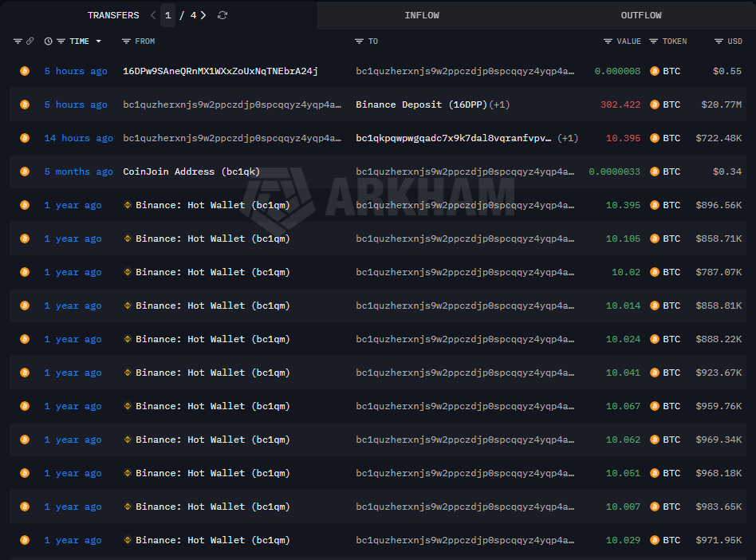The image size is (756, 560).
Task: Switch to the INFLOW tab
Action: pyautogui.click(x=421, y=15)
